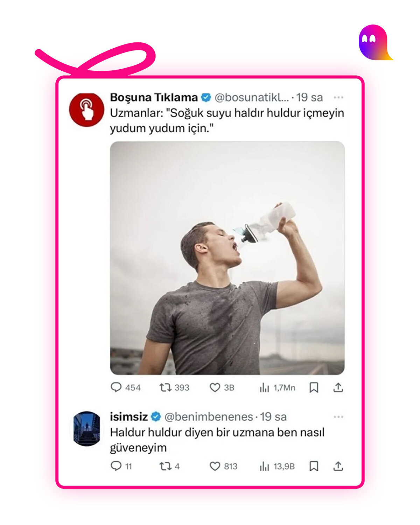Screen dimensions: 420x525
Task: Click the share icon on the main tweet
Action: coord(338,387)
